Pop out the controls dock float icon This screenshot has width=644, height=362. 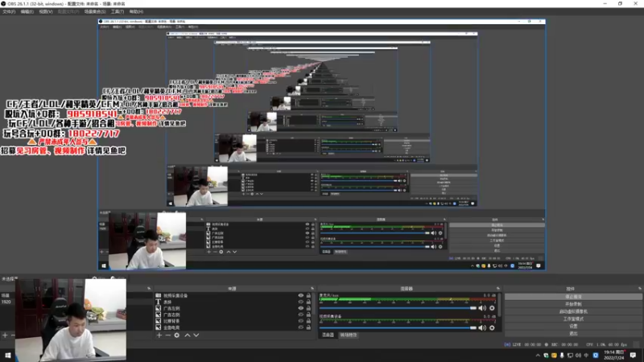tap(639, 289)
